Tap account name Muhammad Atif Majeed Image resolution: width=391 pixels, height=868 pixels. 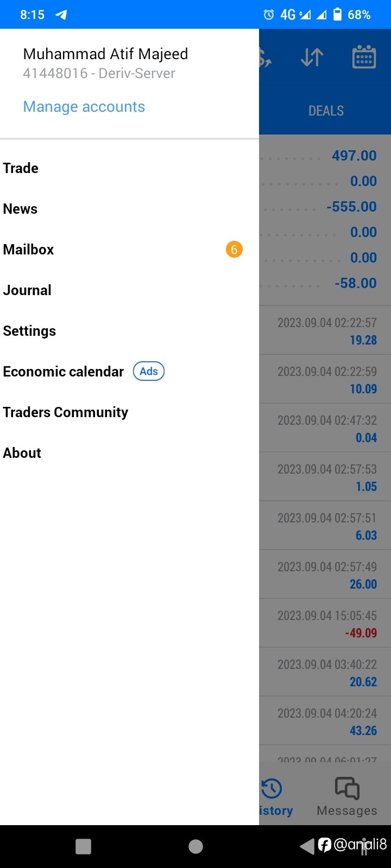[105, 54]
